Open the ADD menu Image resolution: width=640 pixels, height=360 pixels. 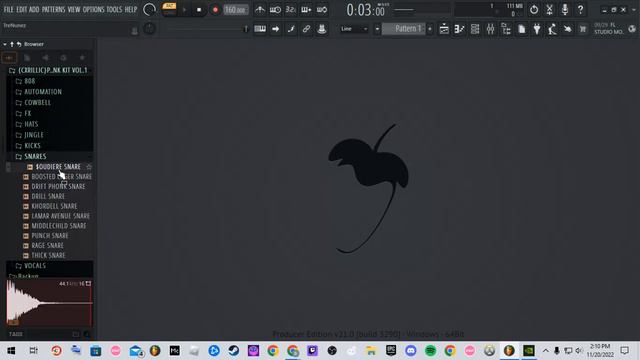pos(34,9)
